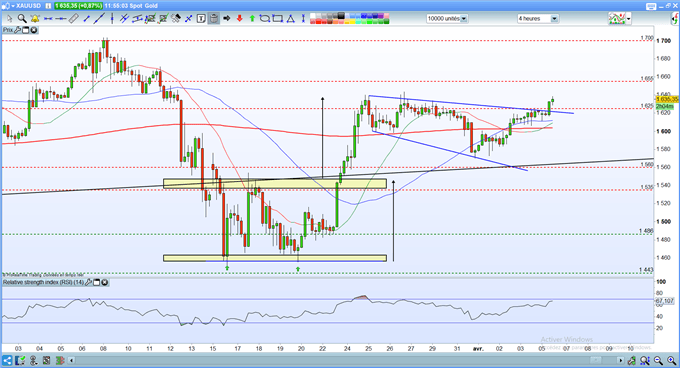Click the current price label 1 635,35
Viewport: 680px width, 368px height.
tap(667, 99)
